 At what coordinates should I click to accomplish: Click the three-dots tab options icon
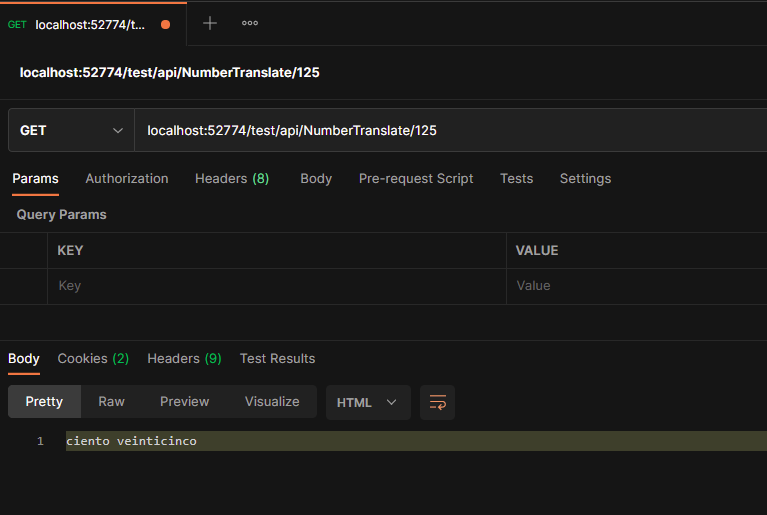[250, 23]
